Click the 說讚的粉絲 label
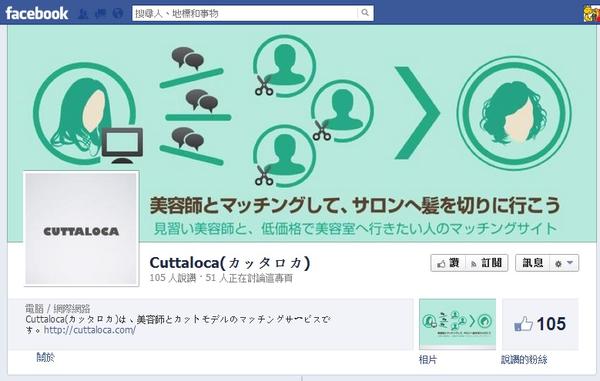The image size is (600, 381). click(x=524, y=360)
